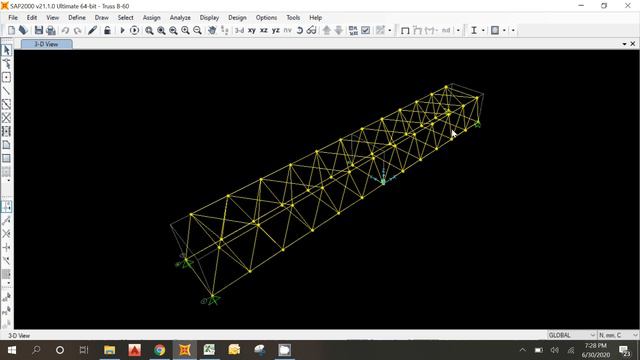Screen dimensions: 640x360
Task: Switch to the default 3-d view
Action: 240,30
